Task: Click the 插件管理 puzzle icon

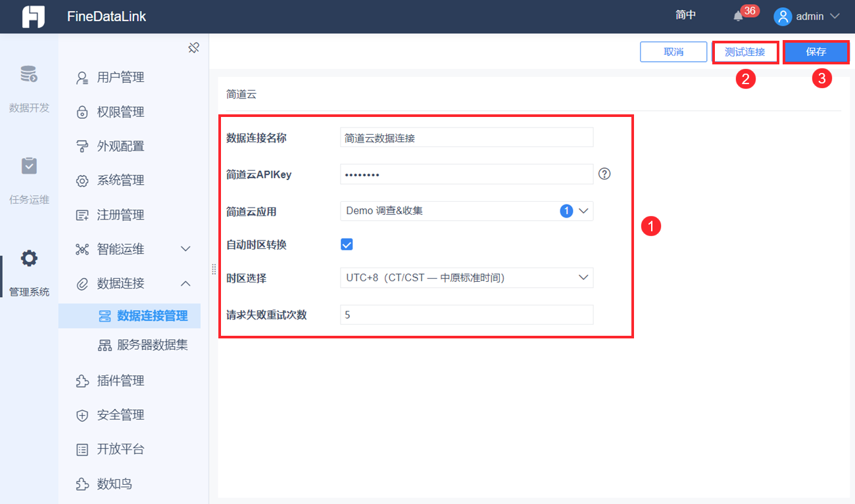Action: (82, 381)
